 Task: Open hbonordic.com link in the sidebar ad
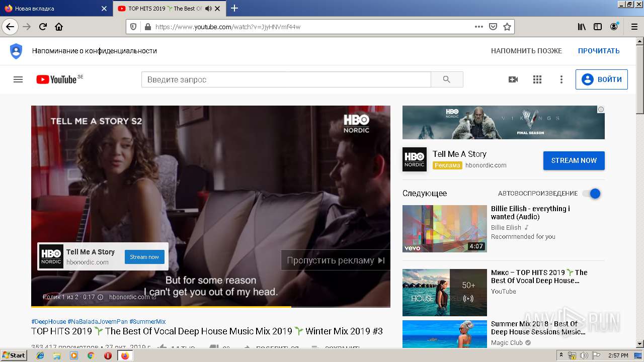pos(486,165)
